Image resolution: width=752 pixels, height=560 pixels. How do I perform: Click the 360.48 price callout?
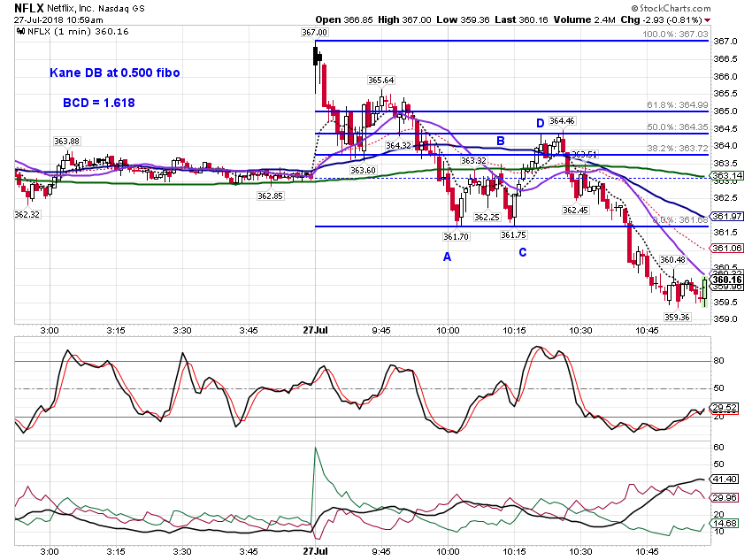click(x=672, y=260)
